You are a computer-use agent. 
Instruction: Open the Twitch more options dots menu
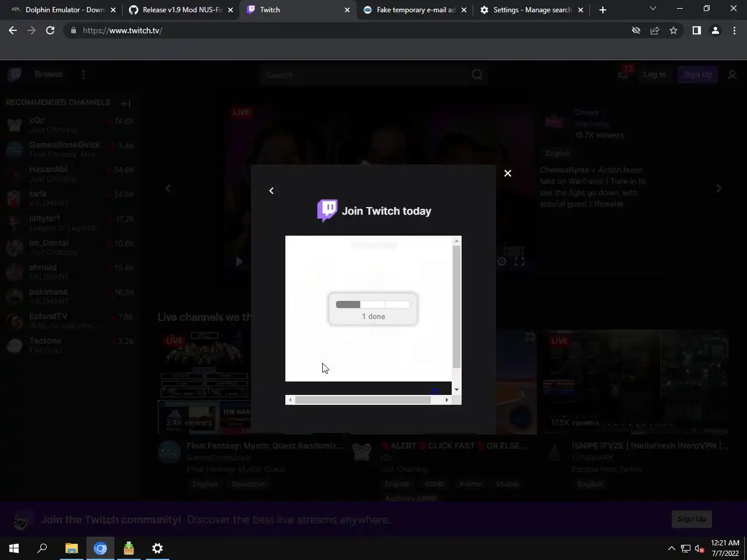click(83, 75)
